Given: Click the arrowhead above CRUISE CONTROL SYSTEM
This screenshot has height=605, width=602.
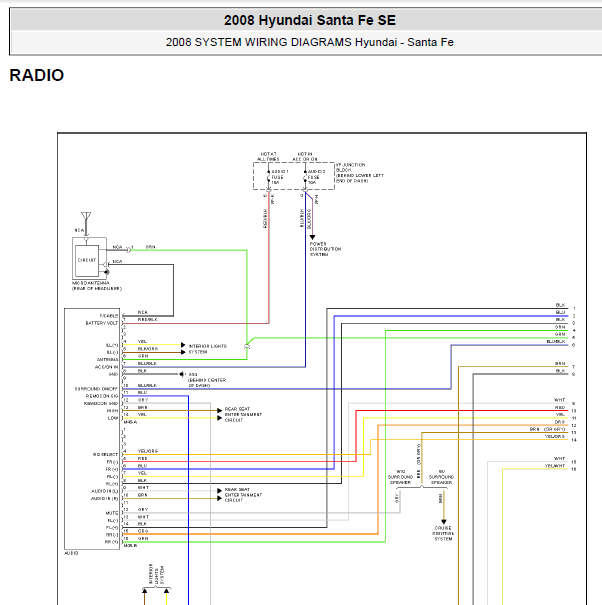Looking at the screenshot, I should click(x=444, y=522).
